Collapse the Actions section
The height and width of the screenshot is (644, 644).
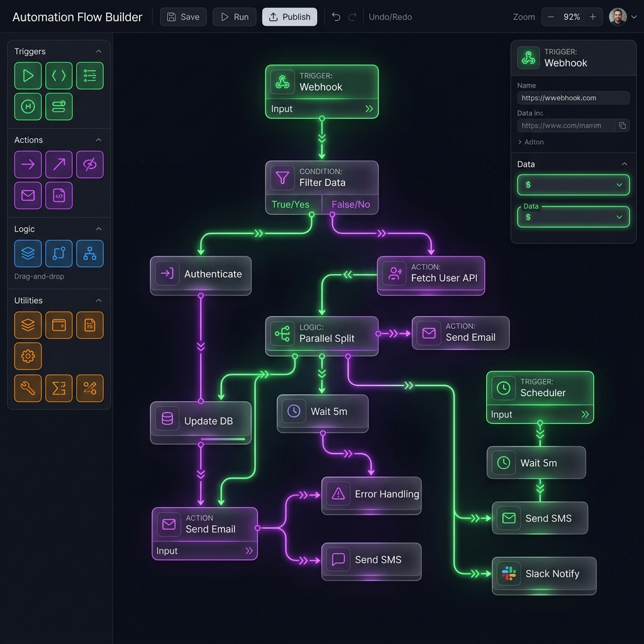pyautogui.click(x=99, y=140)
